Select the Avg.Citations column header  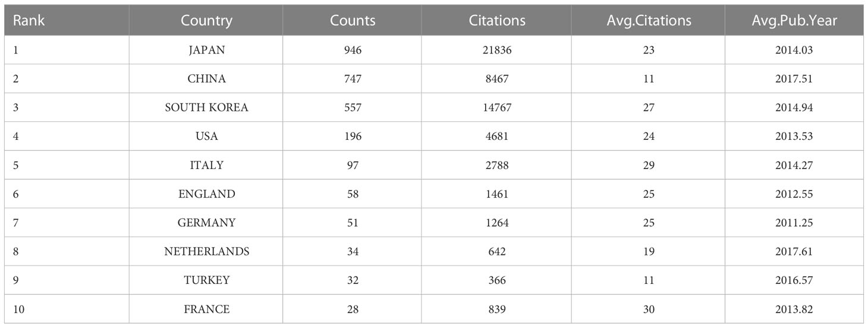649,21
